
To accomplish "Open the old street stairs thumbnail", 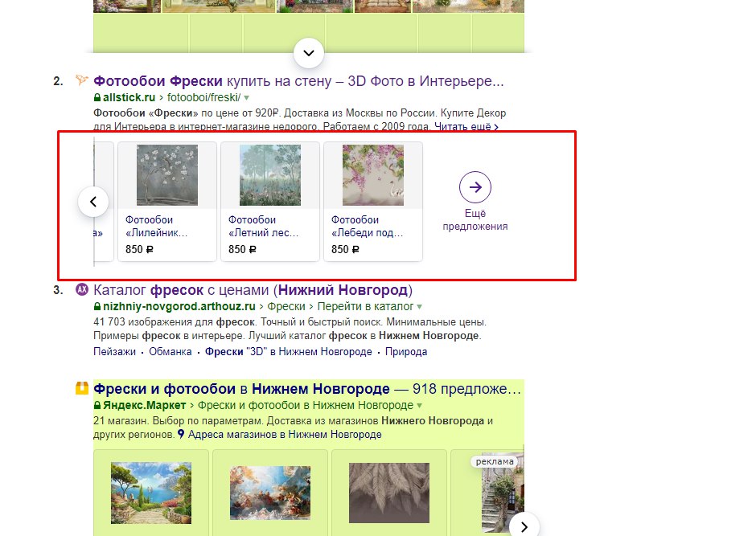I will (503, 493).
